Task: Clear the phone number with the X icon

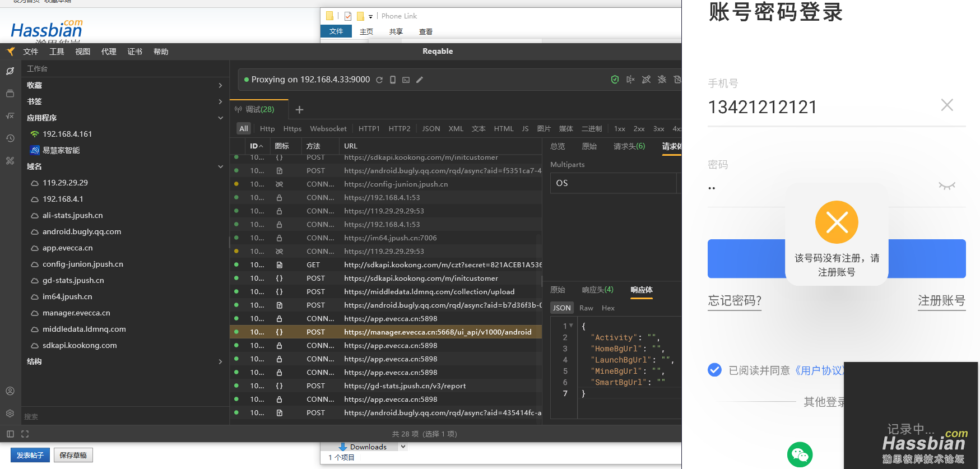Action: [947, 105]
